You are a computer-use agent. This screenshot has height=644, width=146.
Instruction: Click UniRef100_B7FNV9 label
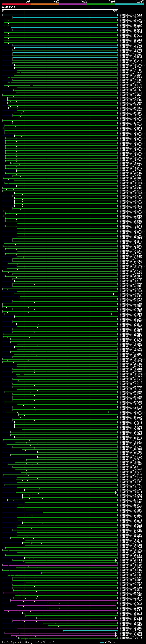click(131, 123)
